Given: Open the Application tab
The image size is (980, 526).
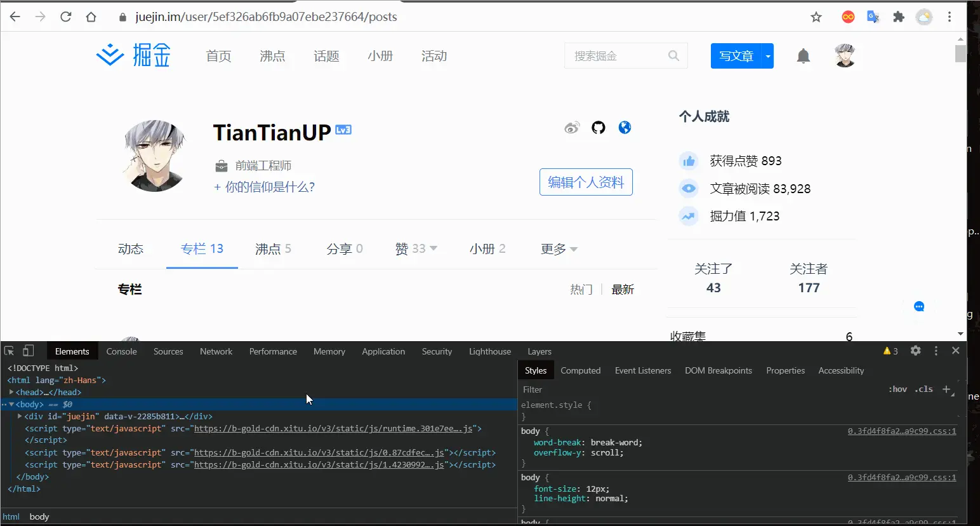Looking at the screenshot, I should coord(383,351).
